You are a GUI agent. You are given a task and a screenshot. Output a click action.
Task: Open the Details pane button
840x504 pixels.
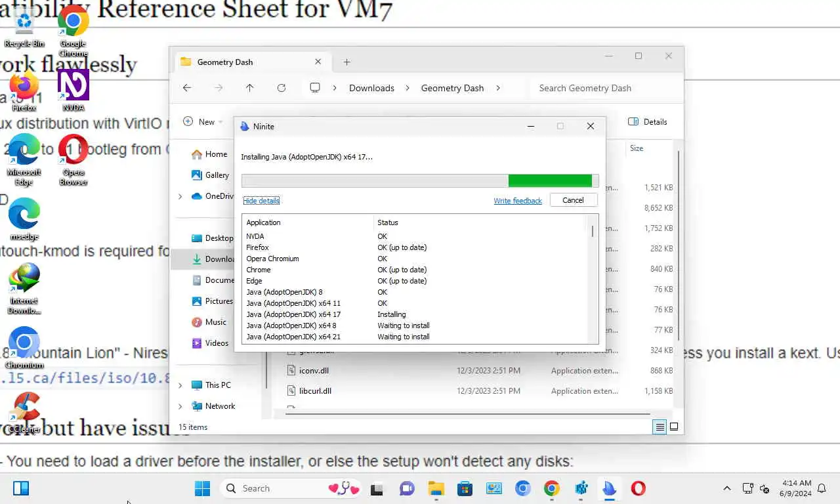click(x=648, y=121)
